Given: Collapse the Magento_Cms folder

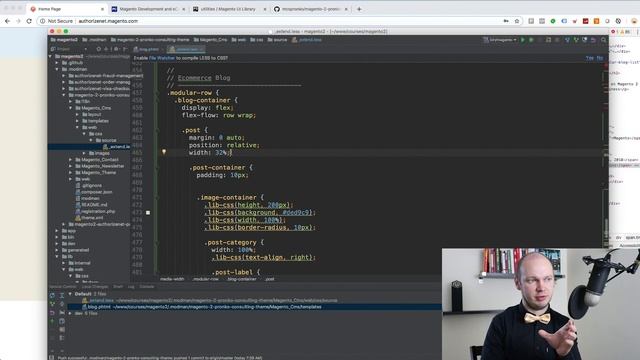Looking at the screenshot, I should [71, 108].
